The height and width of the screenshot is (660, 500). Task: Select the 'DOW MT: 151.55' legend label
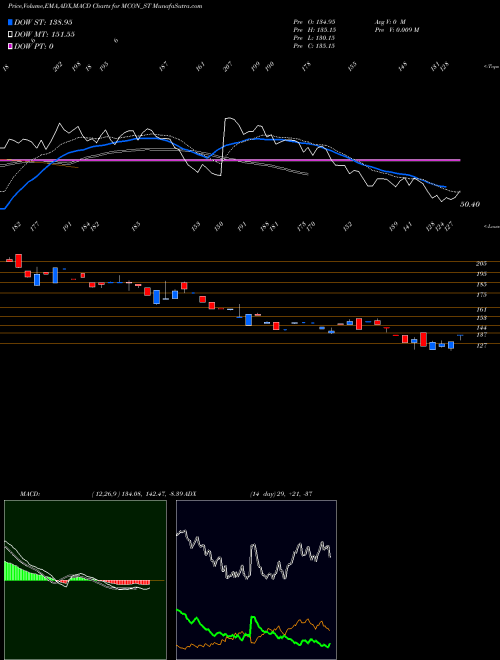click(45, 34)
